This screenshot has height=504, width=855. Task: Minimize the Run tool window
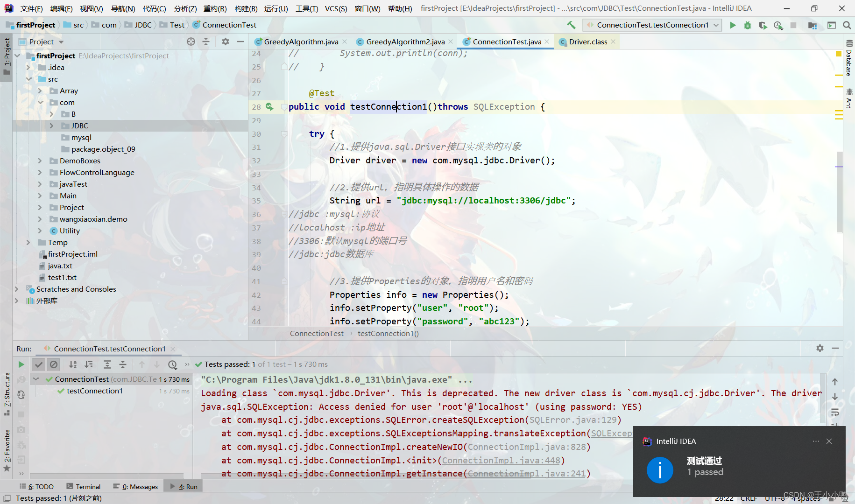[x=835, y=348]
